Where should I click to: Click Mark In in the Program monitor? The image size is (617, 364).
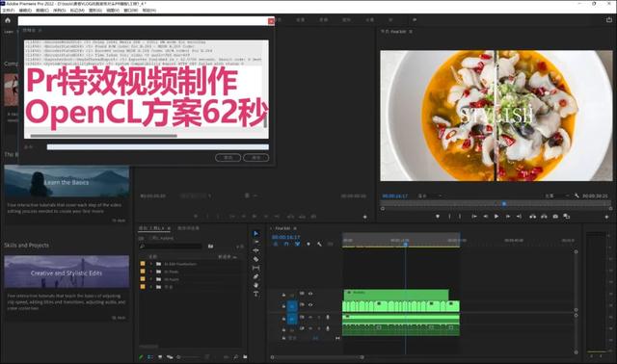(449, 217)
